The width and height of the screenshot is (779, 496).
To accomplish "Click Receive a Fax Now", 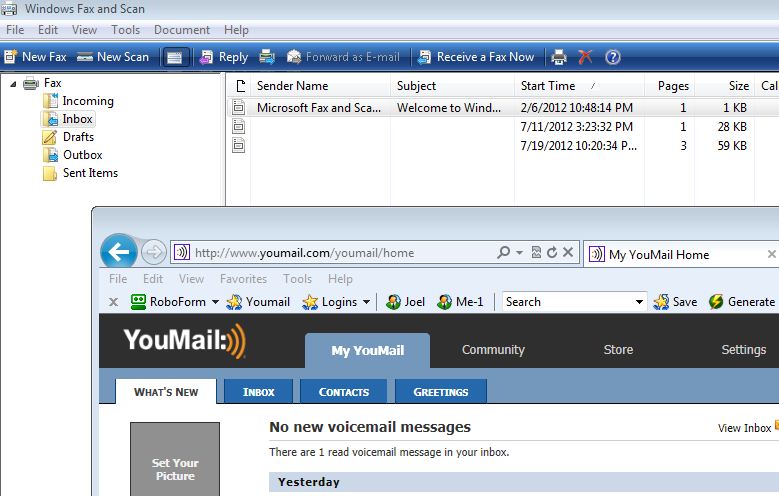I will [x=476, y=57].
